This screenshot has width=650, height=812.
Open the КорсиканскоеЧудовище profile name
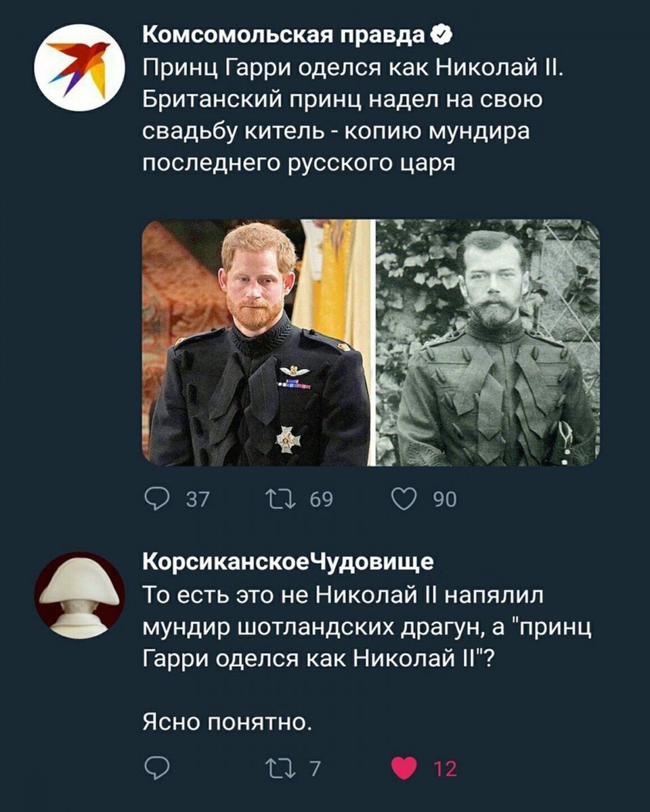tap(288, 561)
